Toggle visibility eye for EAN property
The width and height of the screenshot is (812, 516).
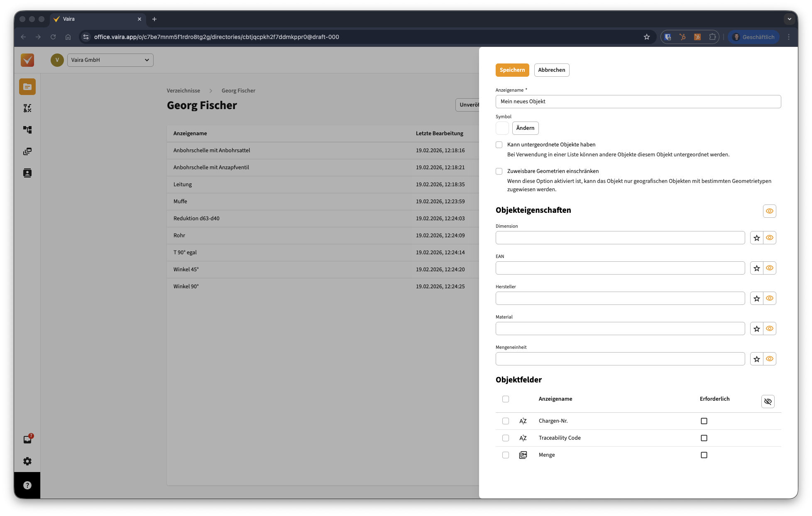tap(769, 268)
